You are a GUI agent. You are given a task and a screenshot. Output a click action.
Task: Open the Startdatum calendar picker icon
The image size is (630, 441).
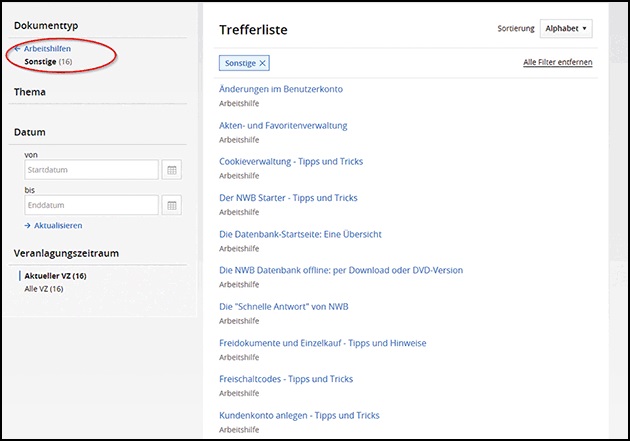172,170
